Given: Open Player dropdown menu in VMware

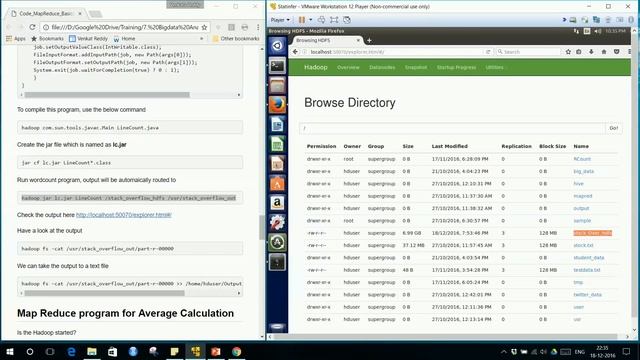Looking at the screenshot, I should pyautogui.click(x=280, y=20).
